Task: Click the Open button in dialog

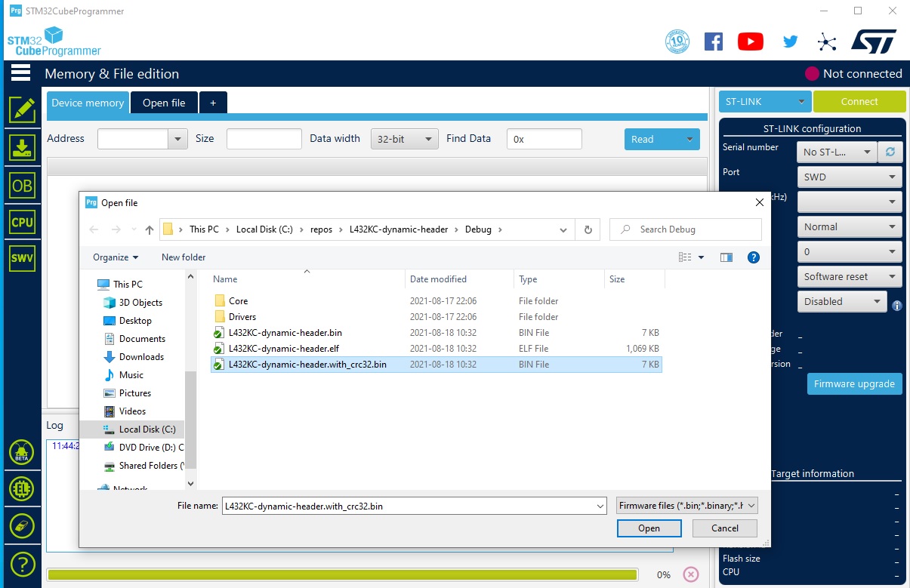Action: [x=649, y=528]
